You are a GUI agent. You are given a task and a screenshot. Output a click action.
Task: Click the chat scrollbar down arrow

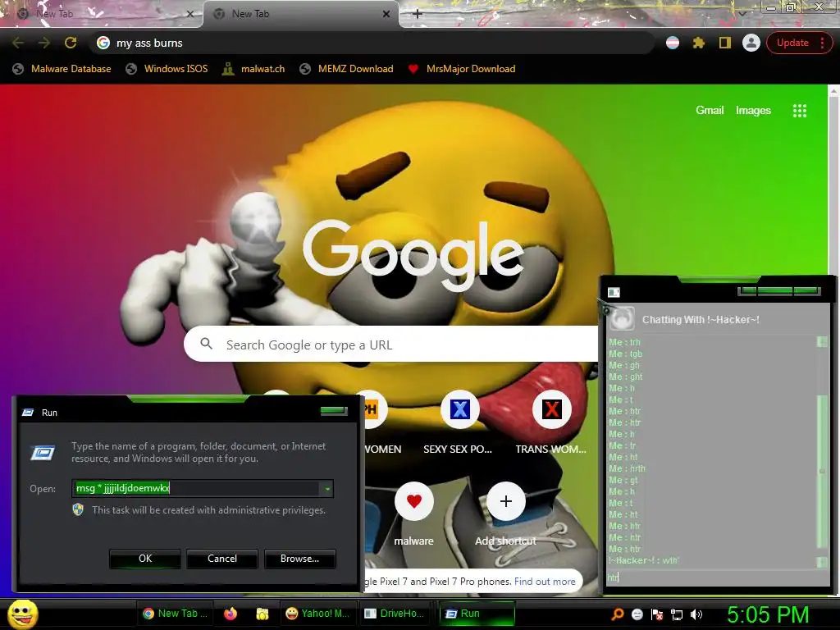point(822,561)
